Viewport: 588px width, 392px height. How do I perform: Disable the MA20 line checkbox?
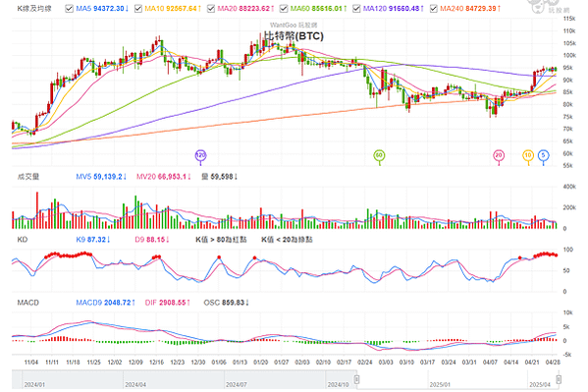click(211, 8)
